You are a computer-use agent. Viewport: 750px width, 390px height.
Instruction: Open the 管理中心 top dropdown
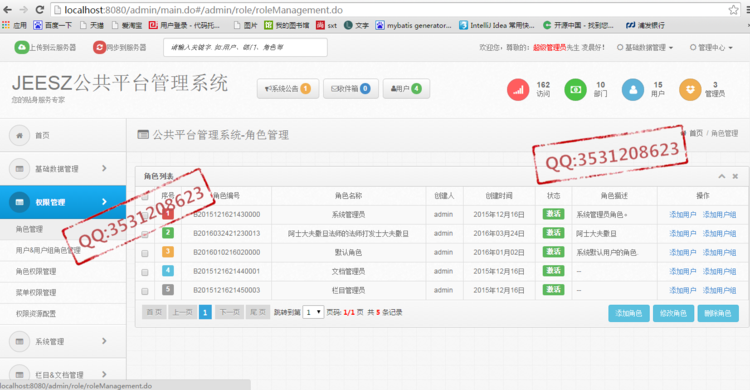[711, 47]
